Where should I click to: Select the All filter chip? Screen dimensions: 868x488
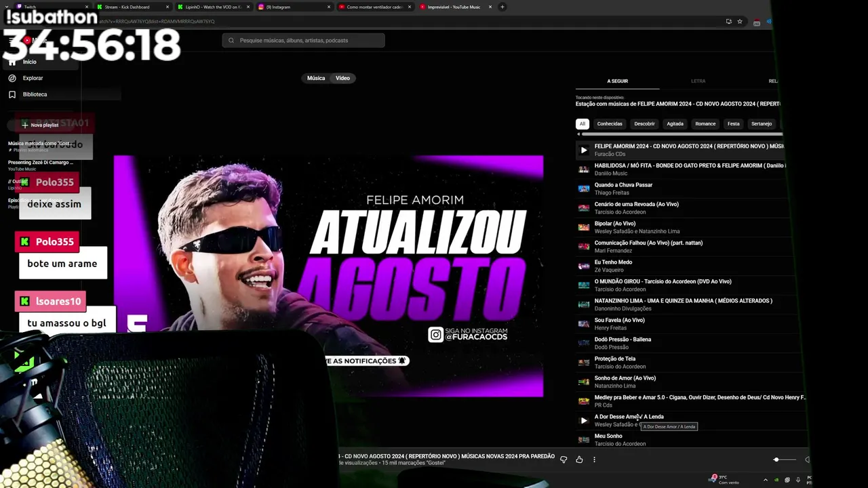pyautogui.click(x=583, y=124)
